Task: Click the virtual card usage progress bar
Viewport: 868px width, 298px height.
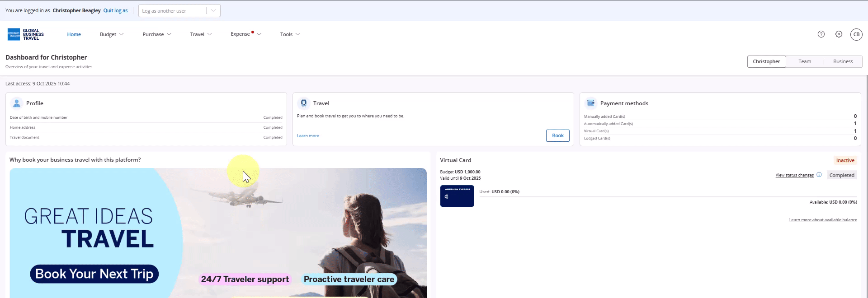Action: [668, 197]
